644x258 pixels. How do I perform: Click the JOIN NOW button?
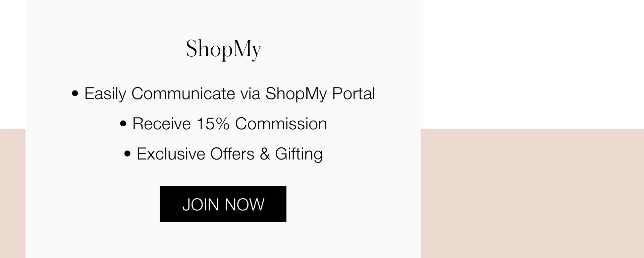click(x=223, y=204)
